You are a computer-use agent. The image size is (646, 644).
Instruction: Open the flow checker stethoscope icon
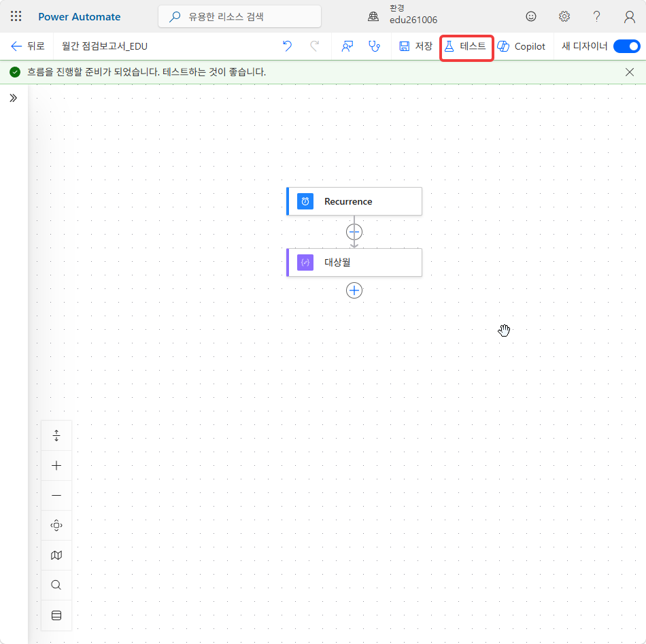coord(374,46)
